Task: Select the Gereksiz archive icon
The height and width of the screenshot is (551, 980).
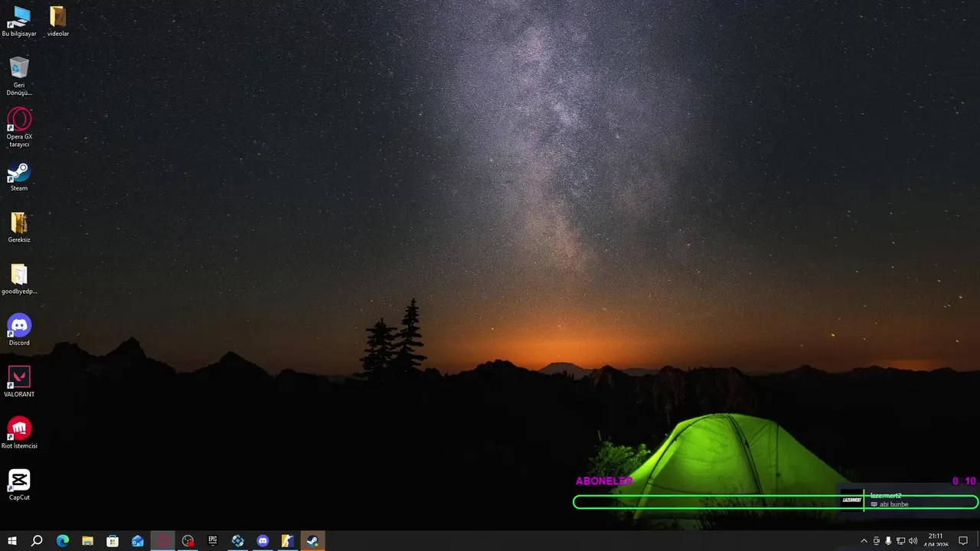Action: (x=19, y=228)
